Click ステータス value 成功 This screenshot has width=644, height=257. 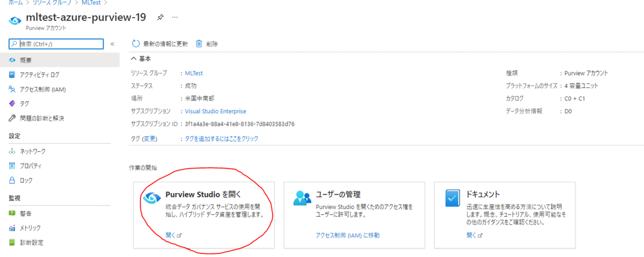(191, 86)
